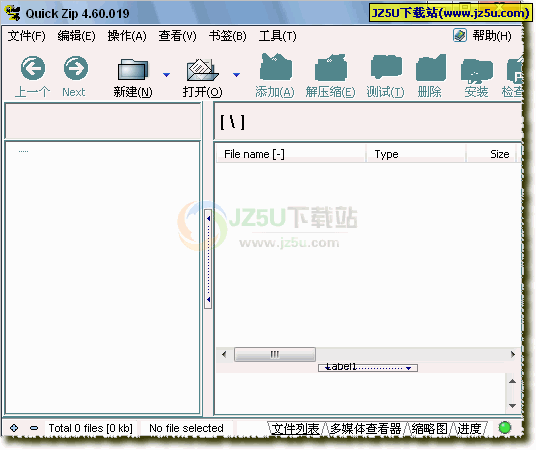Extract archive with 解压缩(E) icon
536x450 pixels.
[331, 67]
